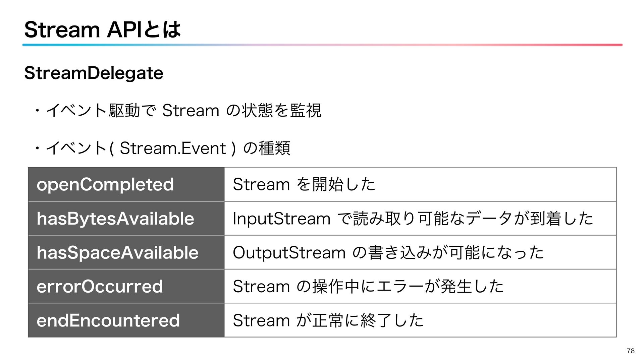644x362 pixels.
Task: Click the slide title 'Stream APIとは'
Action: (x=102, y=29)
